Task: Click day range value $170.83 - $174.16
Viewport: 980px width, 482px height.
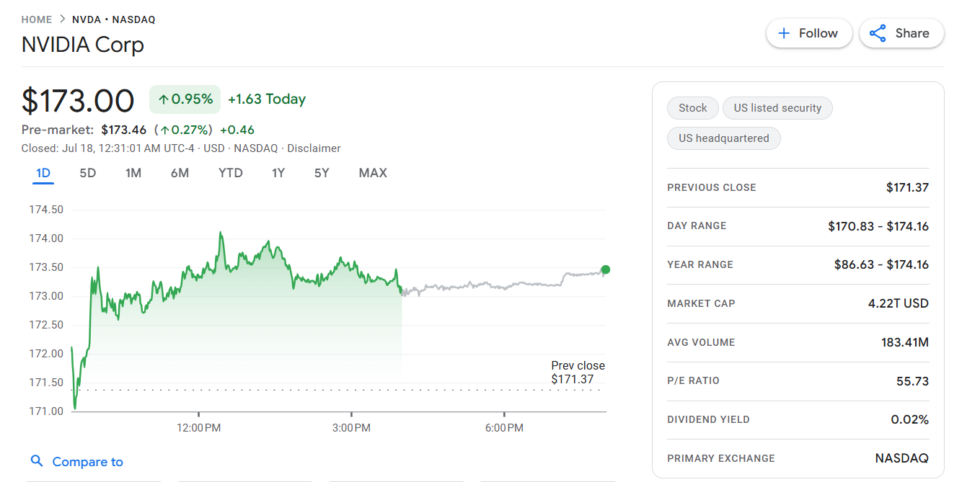Action: click(878, 226)
